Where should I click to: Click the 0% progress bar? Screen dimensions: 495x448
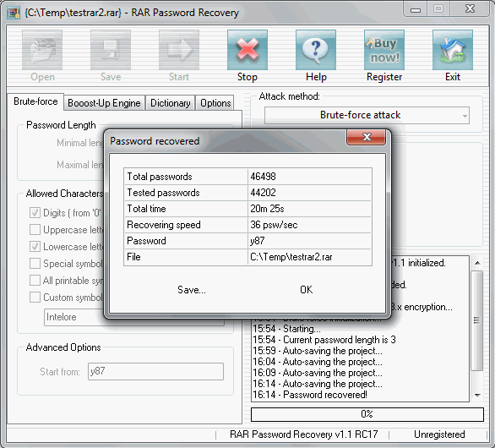[x=367, y=414]
